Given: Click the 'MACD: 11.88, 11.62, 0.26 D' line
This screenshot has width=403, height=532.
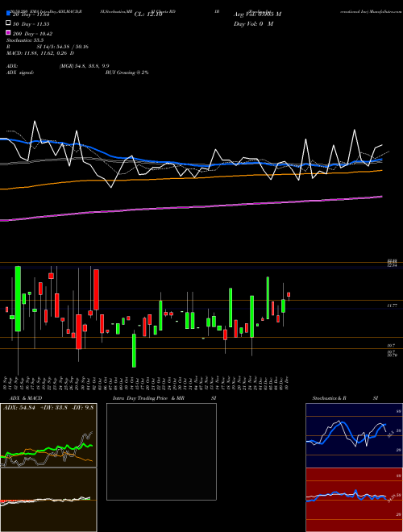Looking at the screenshot, I should click(x=40, y=53).
